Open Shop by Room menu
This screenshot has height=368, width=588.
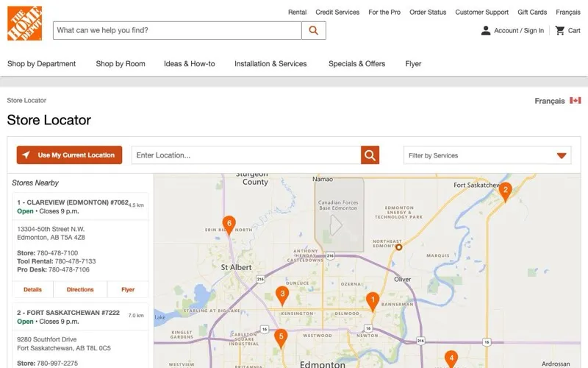click(x=121, y=64)
